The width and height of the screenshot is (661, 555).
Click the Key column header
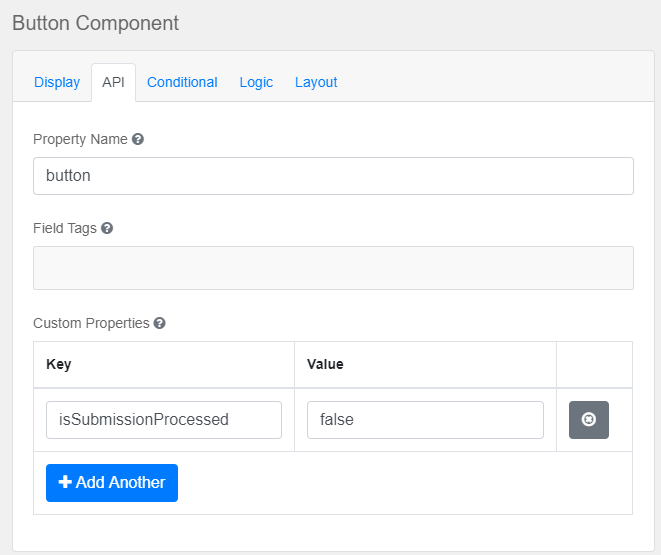click(59, 365)
